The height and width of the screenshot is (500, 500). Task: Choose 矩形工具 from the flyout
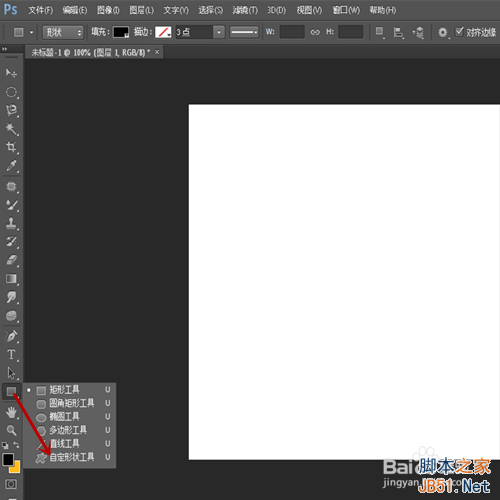point(69,390)
